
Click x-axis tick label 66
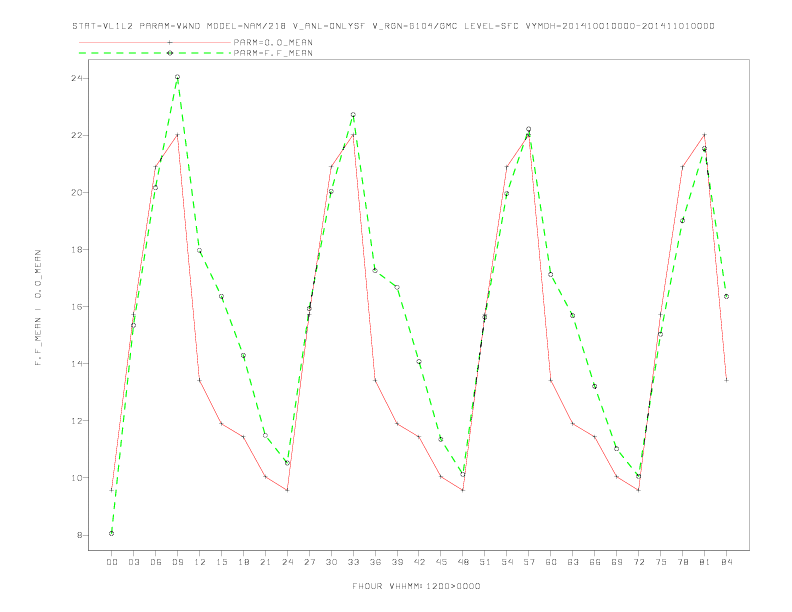coord(595,562)
